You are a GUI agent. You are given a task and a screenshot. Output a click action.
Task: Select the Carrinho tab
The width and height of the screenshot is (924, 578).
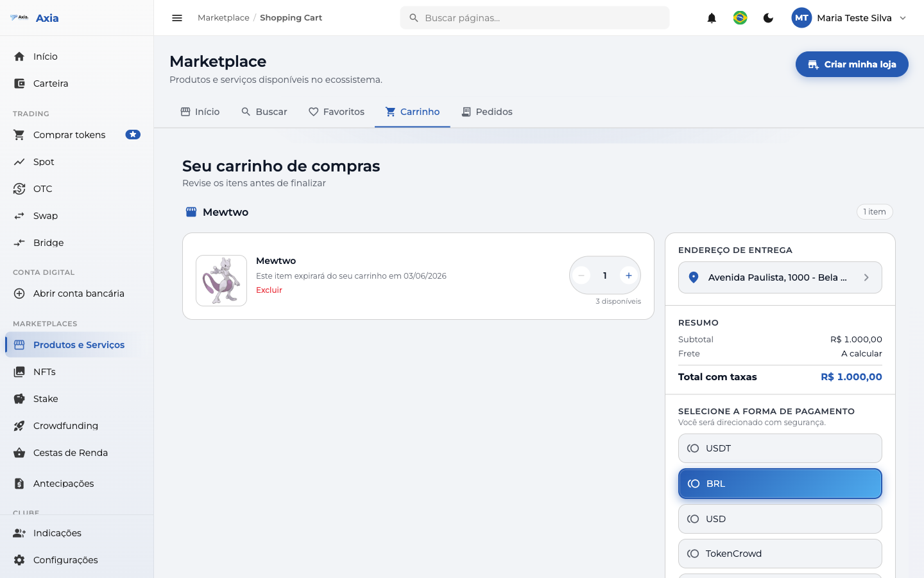click(412, 112)
